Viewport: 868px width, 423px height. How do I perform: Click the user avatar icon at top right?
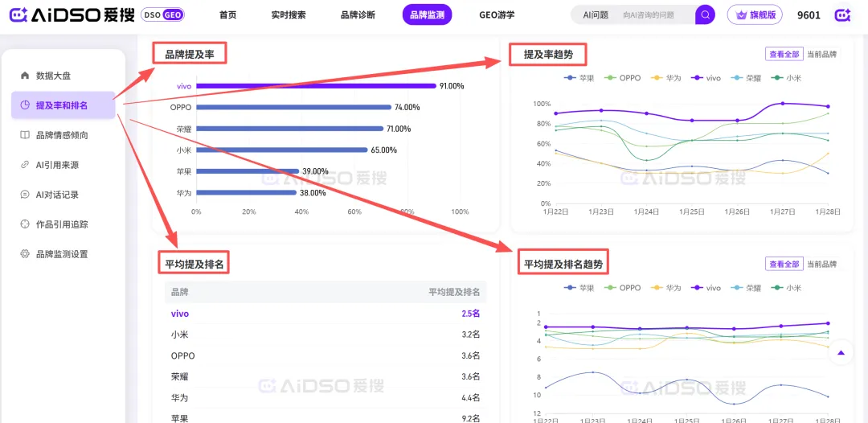842,14
